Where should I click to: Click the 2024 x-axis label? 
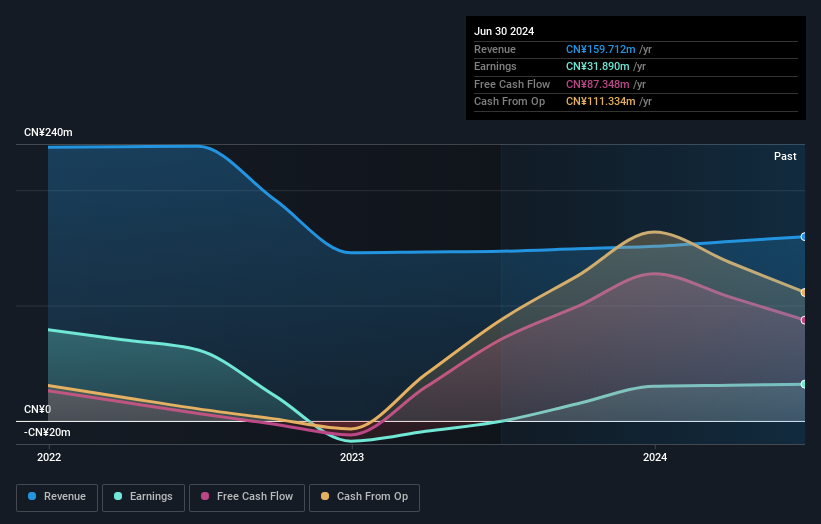(x=655, y=458)
